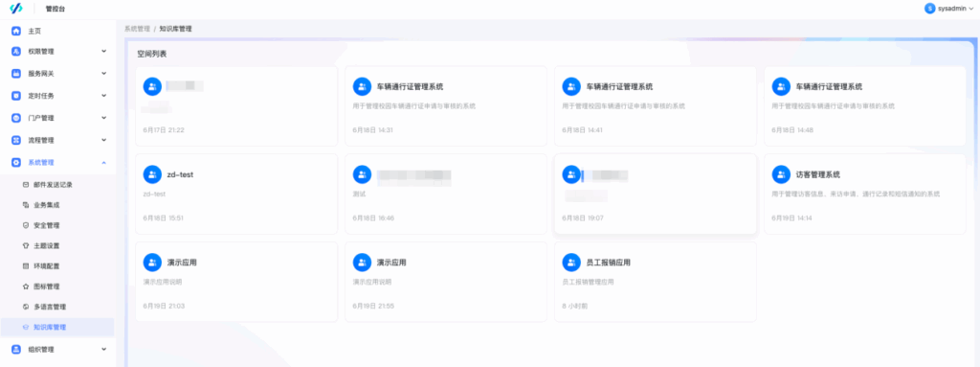980x367 pixels.
Task: Open 多语言管理 in the sidebar
Action: (x=57, y=307)
